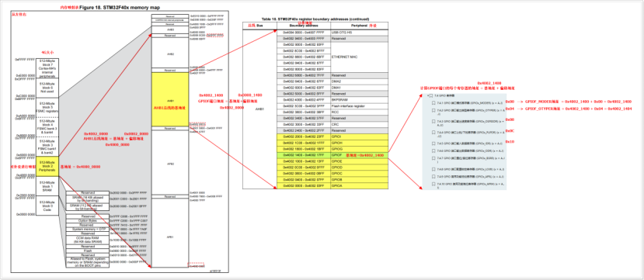The image size is (644, 280).
Task: Select block 5 FSMC registers box
Action: click(x=47, y=107)
